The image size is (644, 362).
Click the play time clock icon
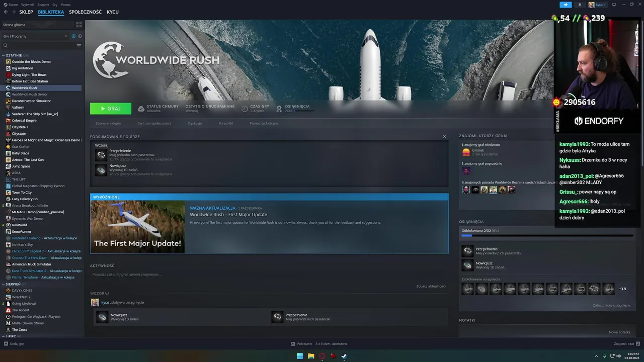[245, 108]
